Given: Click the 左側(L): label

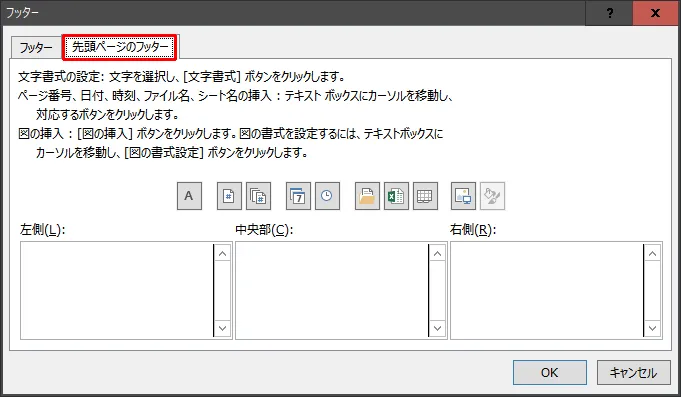Looking at the screenshot, I should 43,229.
